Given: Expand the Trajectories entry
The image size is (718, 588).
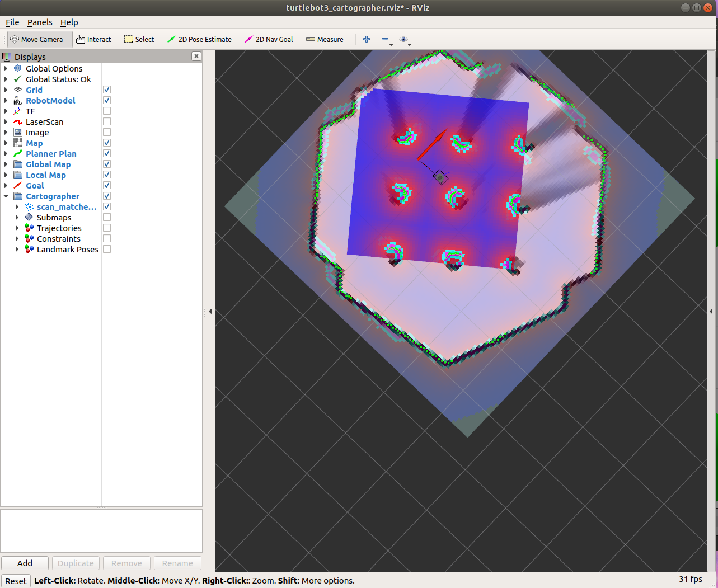Looking at the screenshot, I should tap(16, 228).
